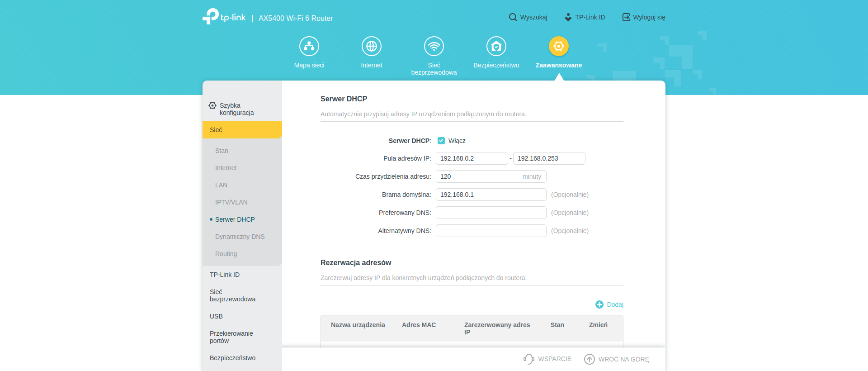The width and height of the screenshot is (868, 371).
Task: Expand the Sieć sidebar section
Action: (x=242, y=130)
